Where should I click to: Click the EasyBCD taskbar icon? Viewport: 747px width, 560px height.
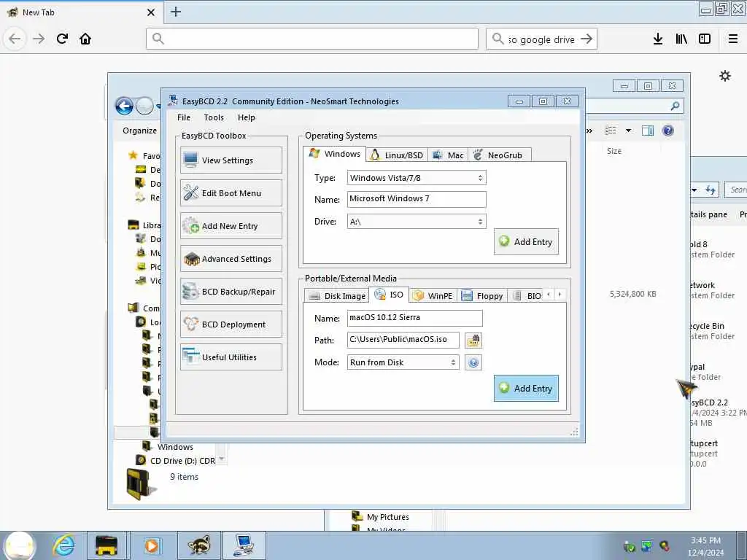coord(244,545)
